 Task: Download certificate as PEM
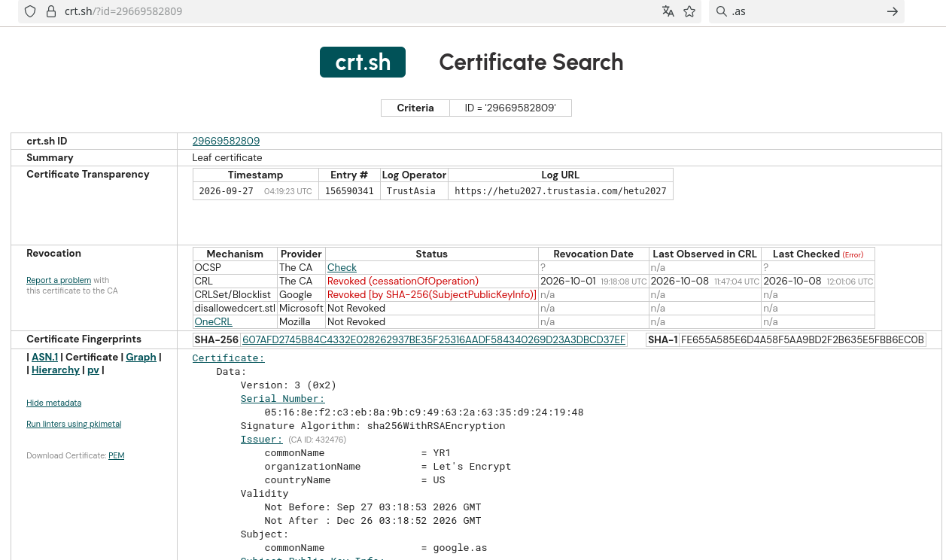tap(116, 455)
